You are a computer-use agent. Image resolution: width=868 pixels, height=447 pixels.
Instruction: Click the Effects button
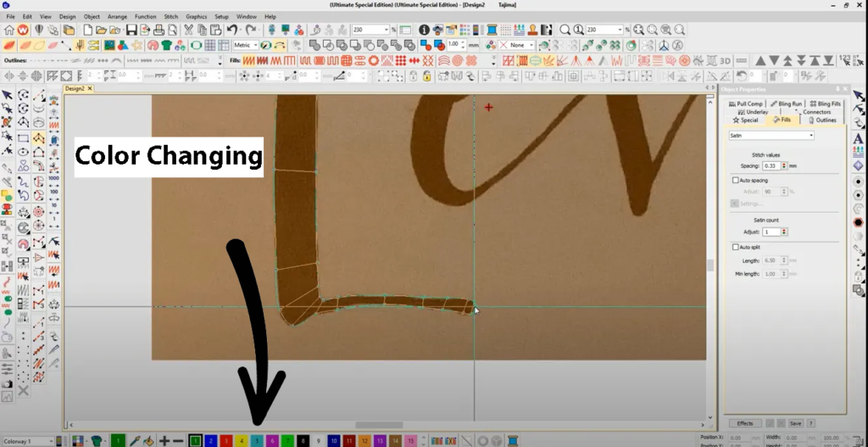744,423
